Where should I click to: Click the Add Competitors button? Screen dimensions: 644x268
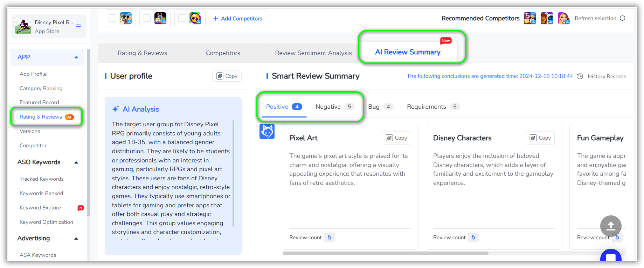(237, 18)
